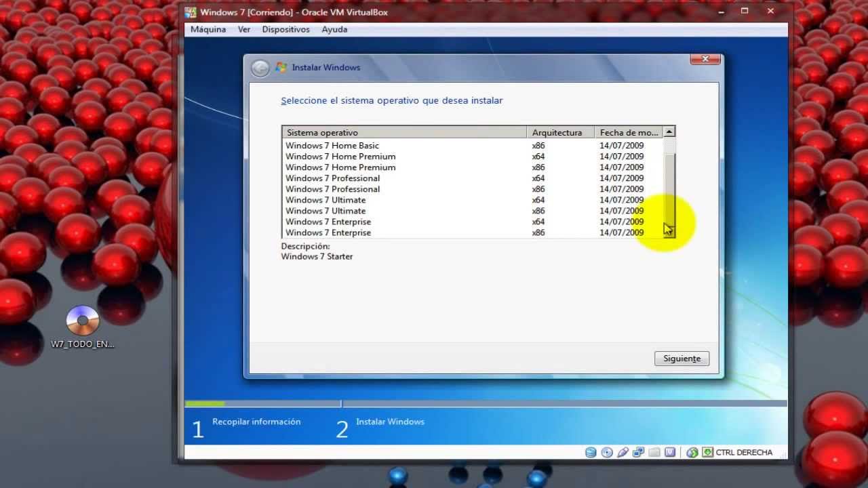This screenshot has height=488, width=868.
Task: Close the Instalar Windows dialog
Action: pos(705,60)
